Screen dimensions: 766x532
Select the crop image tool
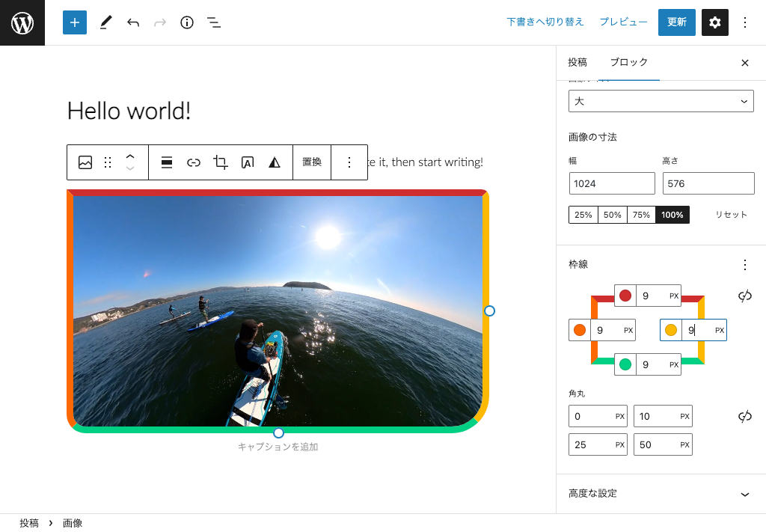pyautogui.click(x=221, y=162)
